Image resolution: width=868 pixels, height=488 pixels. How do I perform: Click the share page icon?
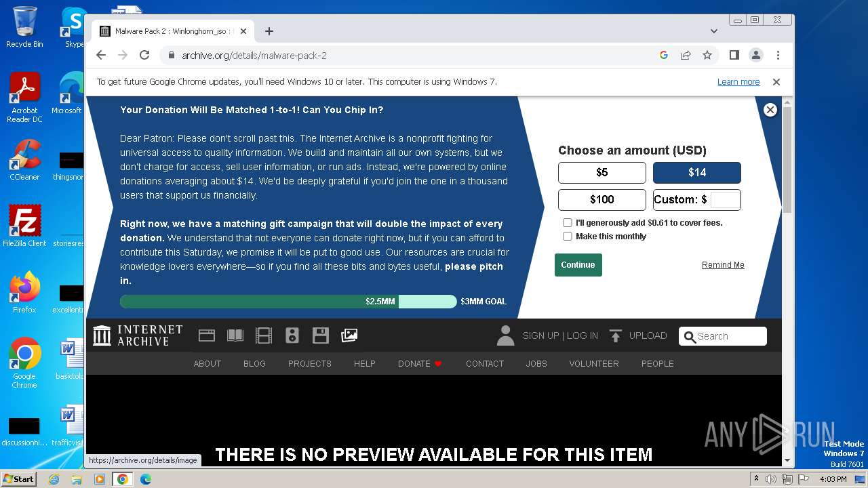[686, 56]
